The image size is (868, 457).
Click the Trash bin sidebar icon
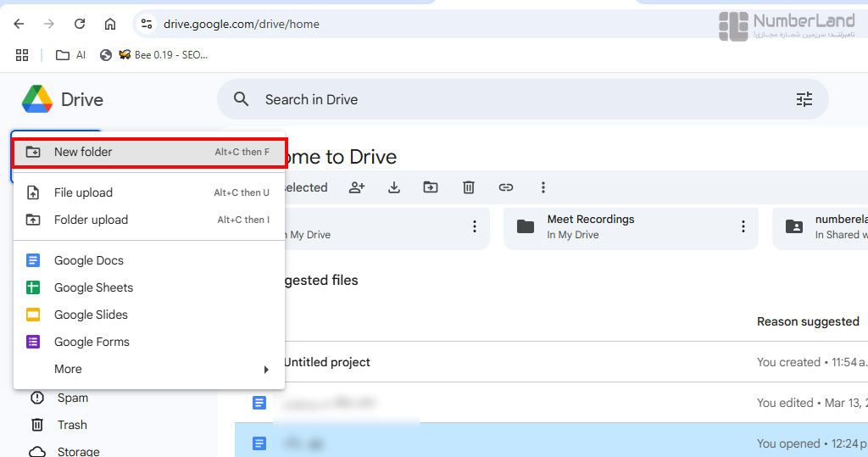[37, 425]
